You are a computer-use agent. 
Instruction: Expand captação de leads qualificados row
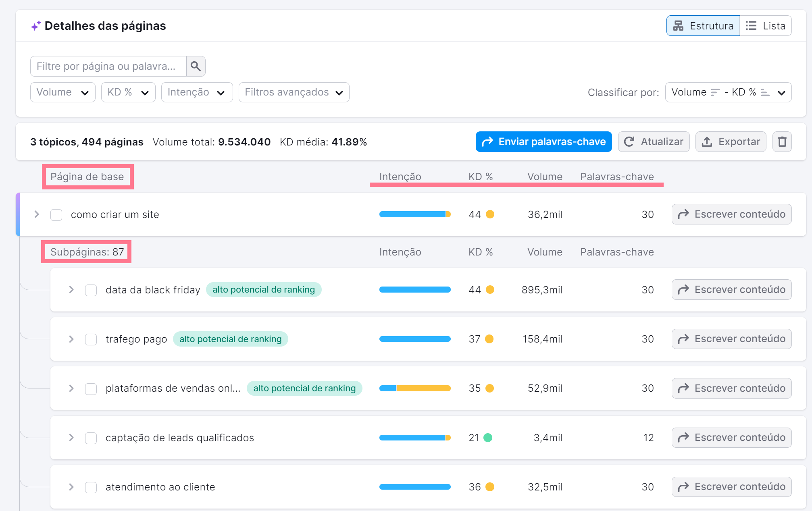tap(71, 438)
